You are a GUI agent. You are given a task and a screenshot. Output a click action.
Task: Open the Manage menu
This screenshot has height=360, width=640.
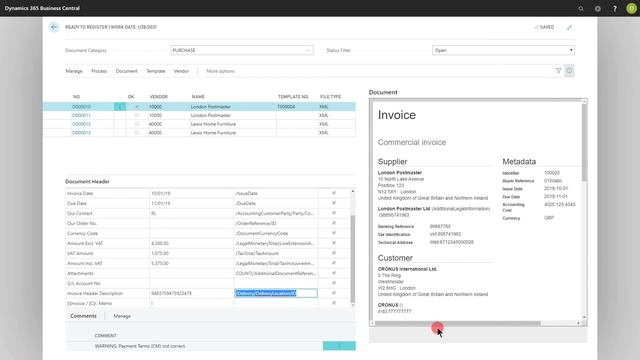74,71
